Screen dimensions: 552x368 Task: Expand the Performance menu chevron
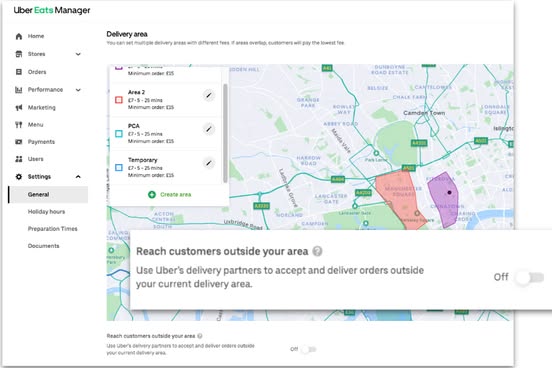(x=78, y=90)
